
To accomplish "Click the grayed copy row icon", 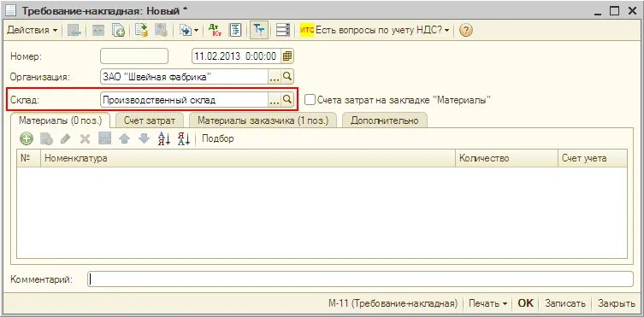I will [x=46, y=139].
